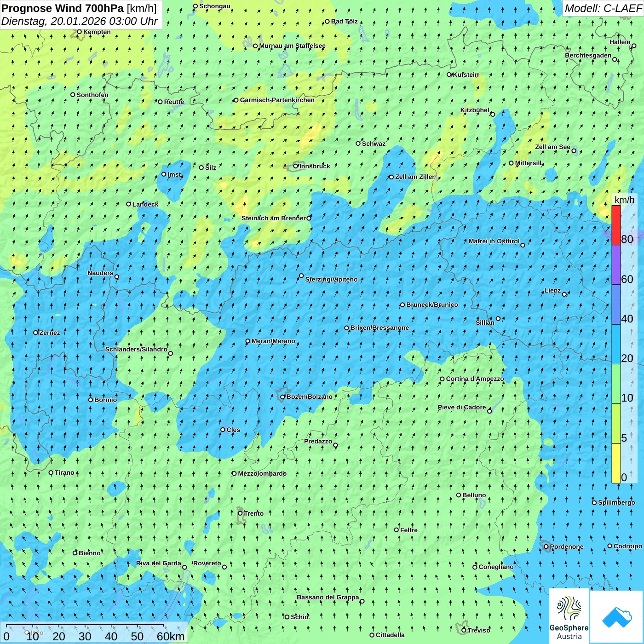Image resolution: width=644 pixels, height=644 pixels.
Task: Click the Pordenone city marker
Action: click(546, 547)
